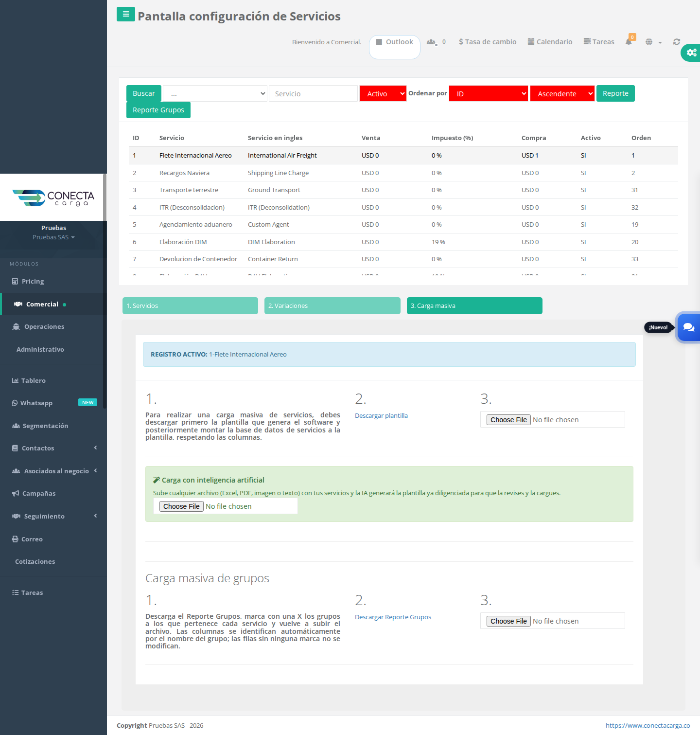Refresh using the sync arrows icon
Viewport: 700px width, 735px height.
coord(677,42)
